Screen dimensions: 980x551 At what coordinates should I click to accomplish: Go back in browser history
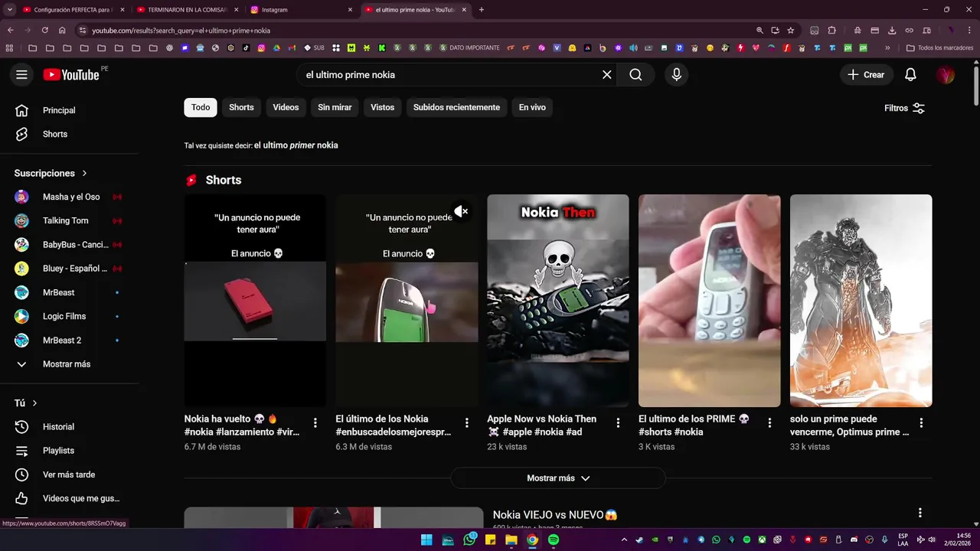click(11, 31)
